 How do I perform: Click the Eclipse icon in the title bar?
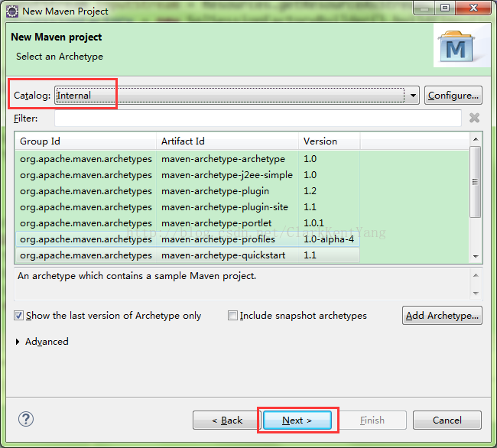[12, 11]
